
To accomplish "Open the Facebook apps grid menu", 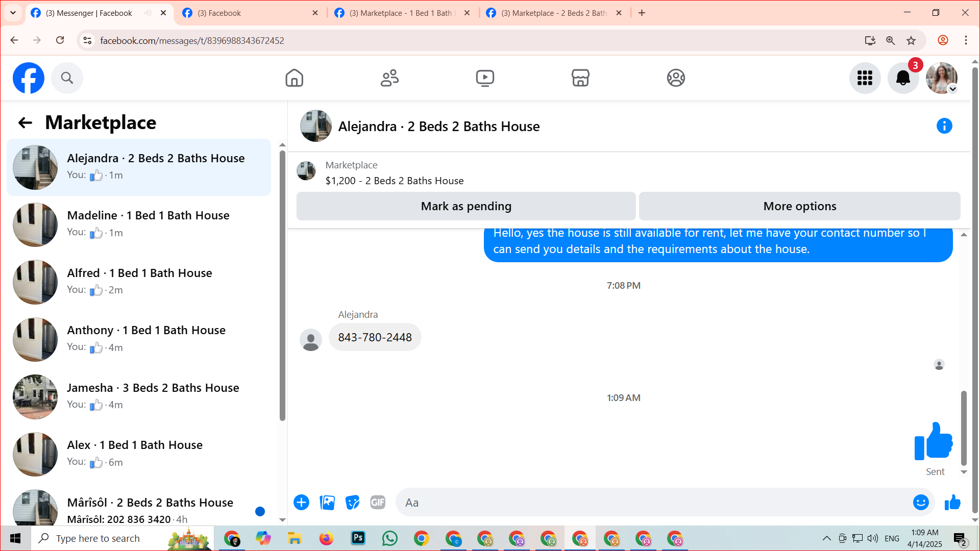I will [x=865, y=78].
